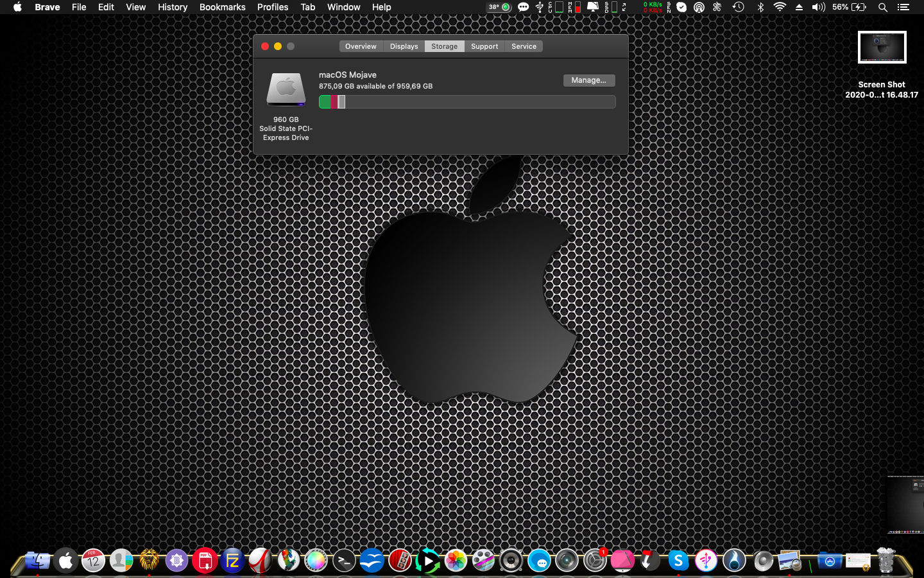Open Finder from the dock
The image size is (924, 578).
[38, 561]
